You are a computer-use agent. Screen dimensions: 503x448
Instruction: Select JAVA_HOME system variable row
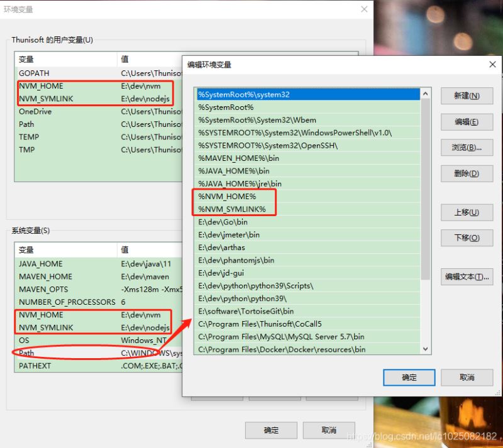click(99, 264)
